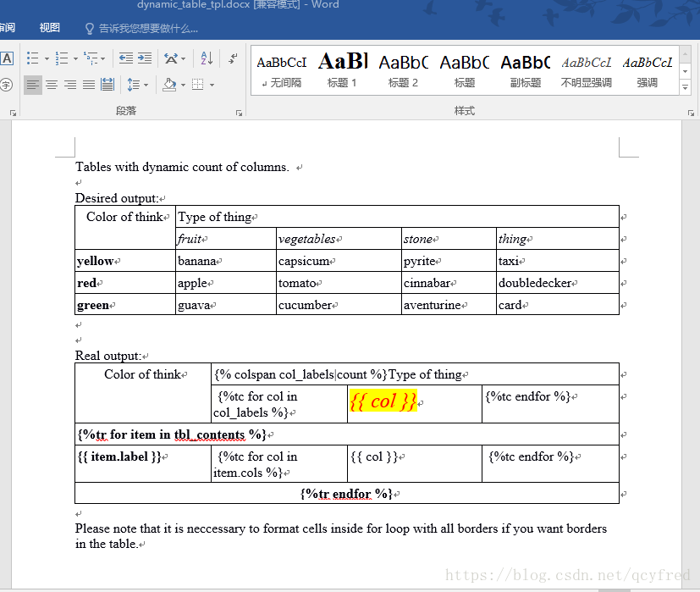Screen dimensions: 700x592
Task: Click the numbered list icon
Action: 61,58
